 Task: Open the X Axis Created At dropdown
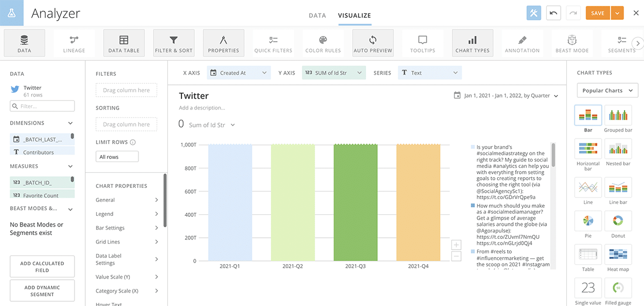(x=239, y=73)
